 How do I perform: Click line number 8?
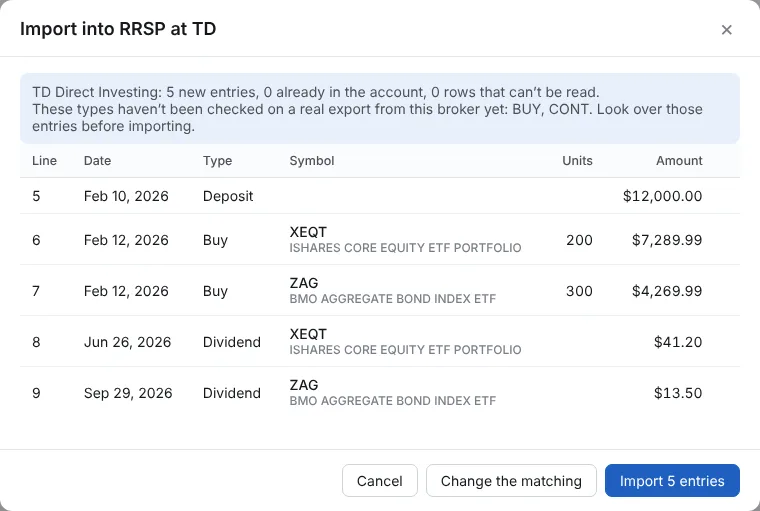pyautogui.click(x=36, y=342)
